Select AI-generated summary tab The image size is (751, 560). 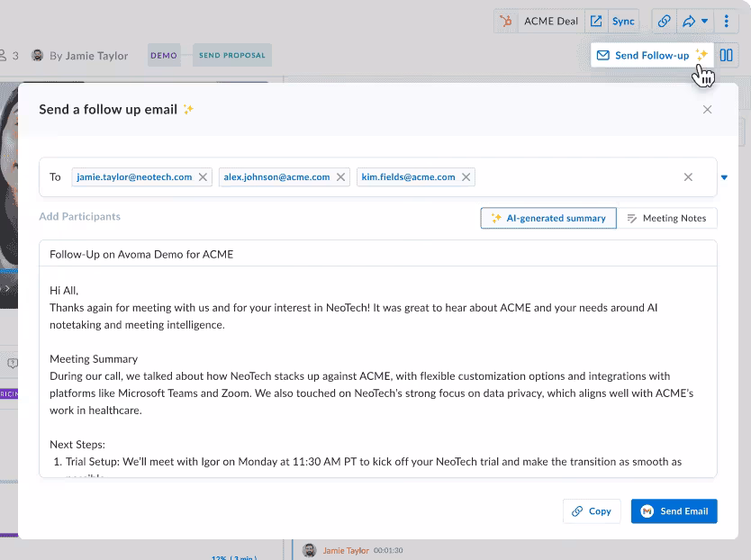tap(548, 218)
